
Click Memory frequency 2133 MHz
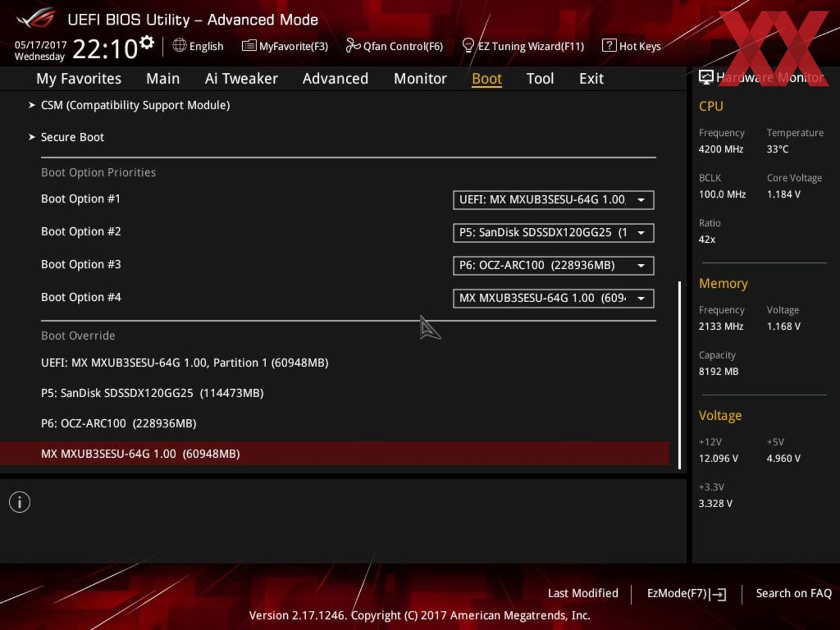click(721, 326)
